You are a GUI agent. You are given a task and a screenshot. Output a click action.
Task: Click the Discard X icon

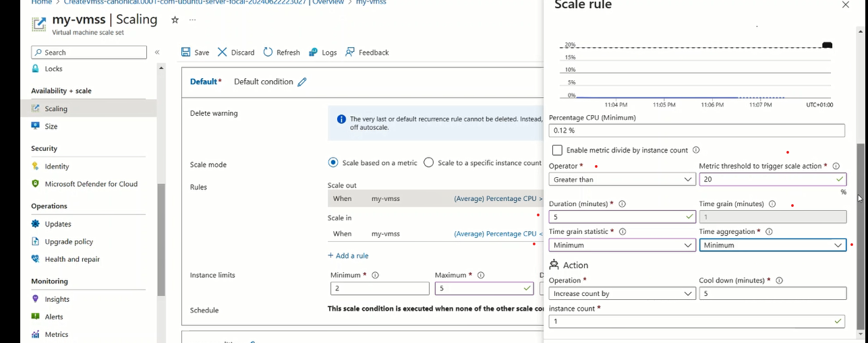[x=223, y=53]
